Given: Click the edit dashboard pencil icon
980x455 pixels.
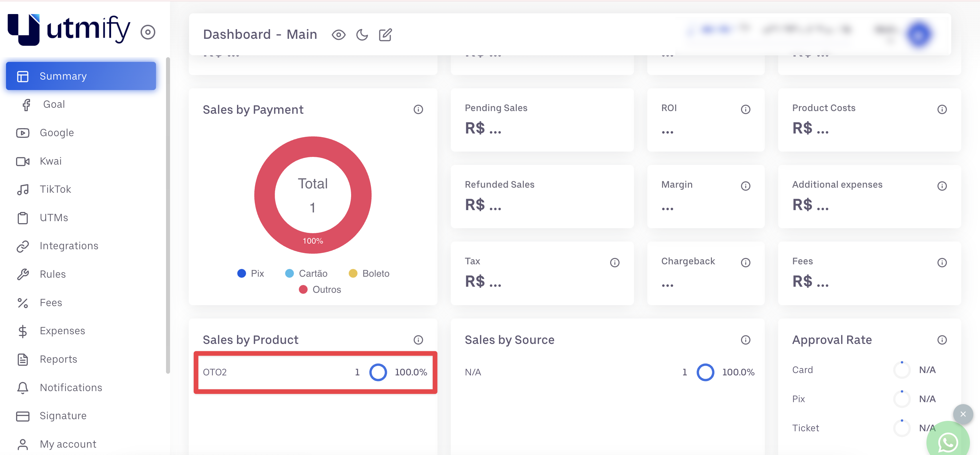Looking at the screenshot, I should click(x=385, y=35).
